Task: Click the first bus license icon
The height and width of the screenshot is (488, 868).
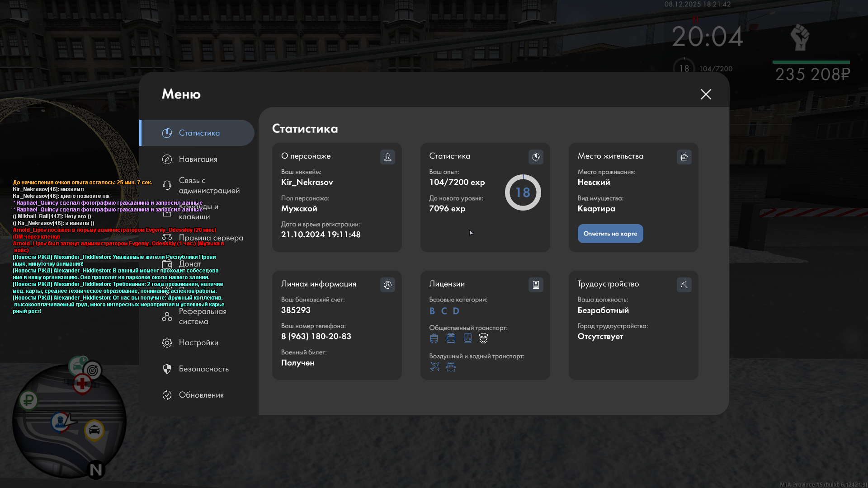Action: click(x=434, y=338)
